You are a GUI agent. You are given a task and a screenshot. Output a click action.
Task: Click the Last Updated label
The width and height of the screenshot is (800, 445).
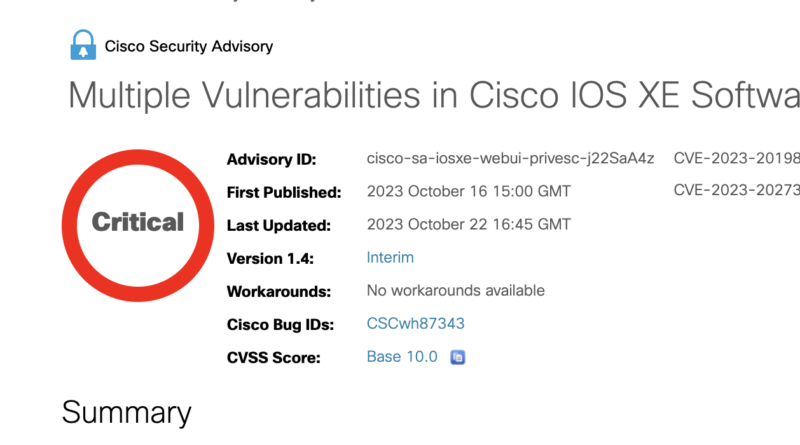[x=279, y=226]
